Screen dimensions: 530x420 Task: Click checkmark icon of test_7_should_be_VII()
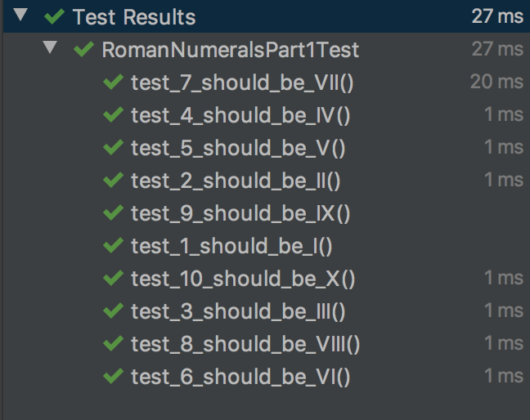tap(113, 83)
